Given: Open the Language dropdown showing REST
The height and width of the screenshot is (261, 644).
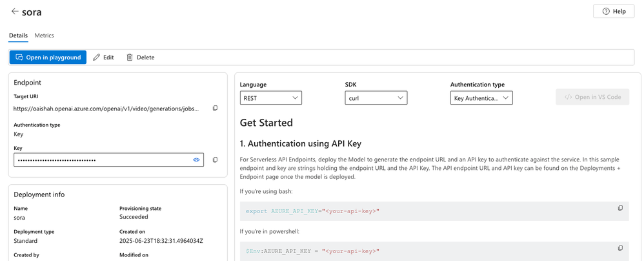Looking at the screenshot, I should point(270,98).
